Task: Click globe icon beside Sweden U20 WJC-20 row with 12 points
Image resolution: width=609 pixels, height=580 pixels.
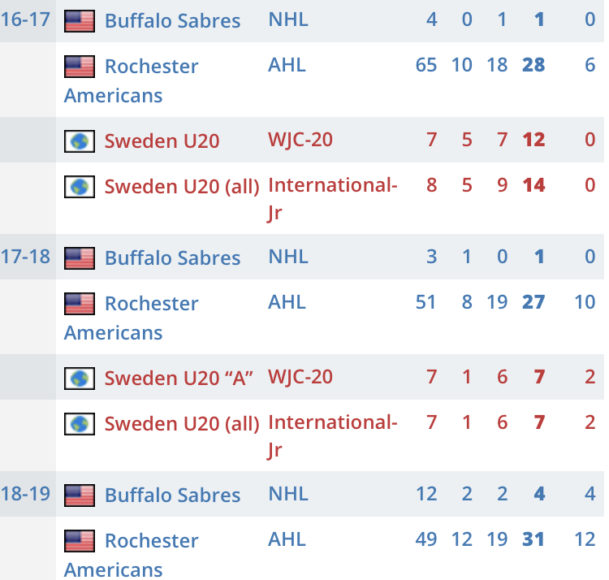Action: click(79, 140)
